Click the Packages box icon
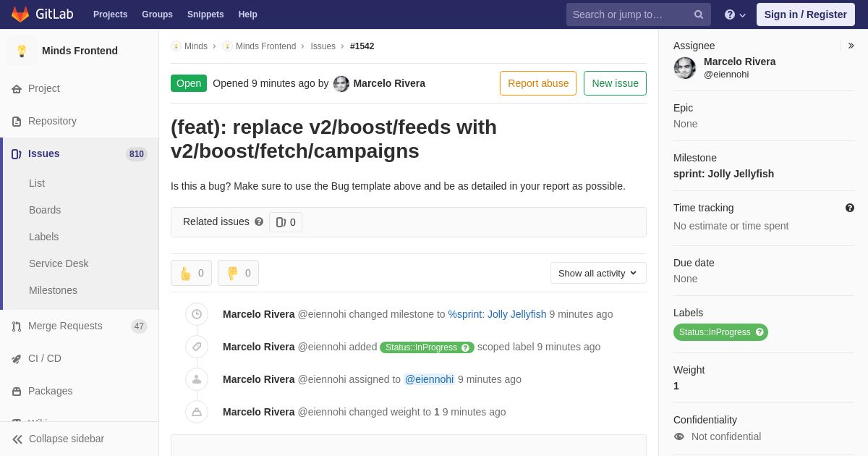 pos(17,392)
